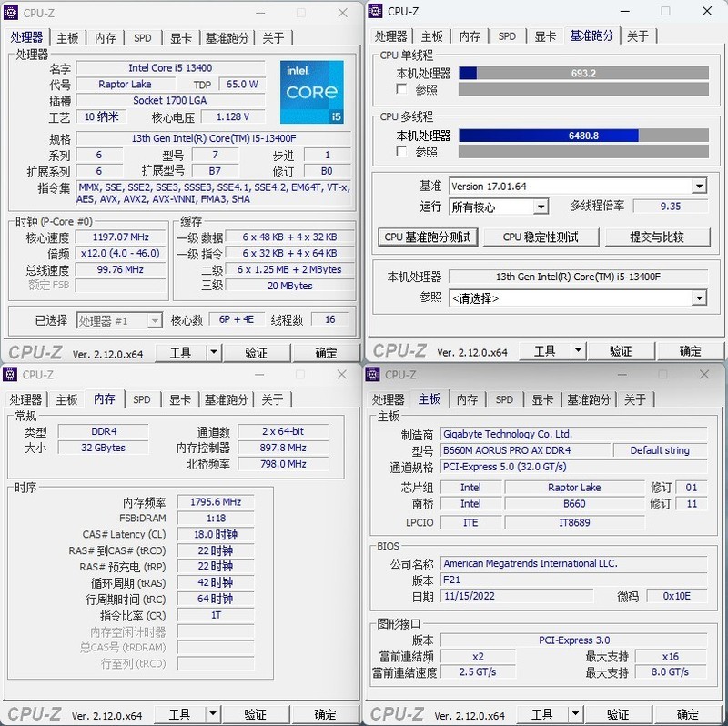Viewport: 728px width, 726px height.
Task: Click 工具 button in the memory window
Action: (x=179, y=714)
